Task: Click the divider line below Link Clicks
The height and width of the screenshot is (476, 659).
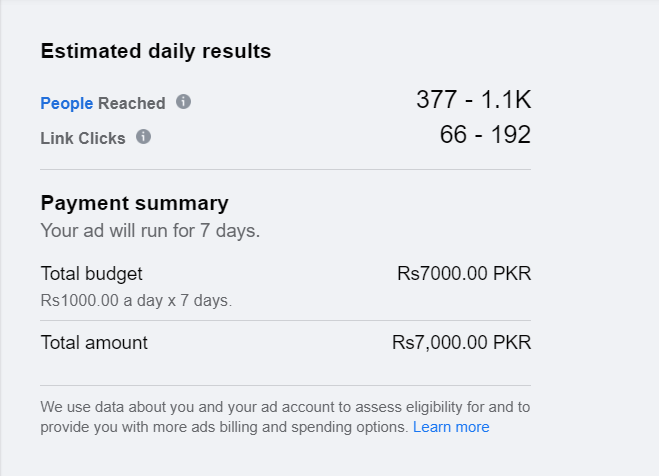Action: [285, 170]
